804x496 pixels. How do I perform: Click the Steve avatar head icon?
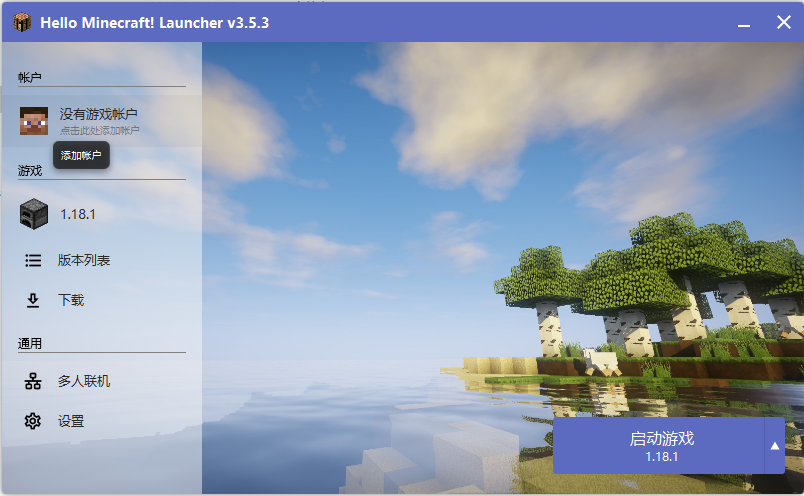(x=33, y=121)
